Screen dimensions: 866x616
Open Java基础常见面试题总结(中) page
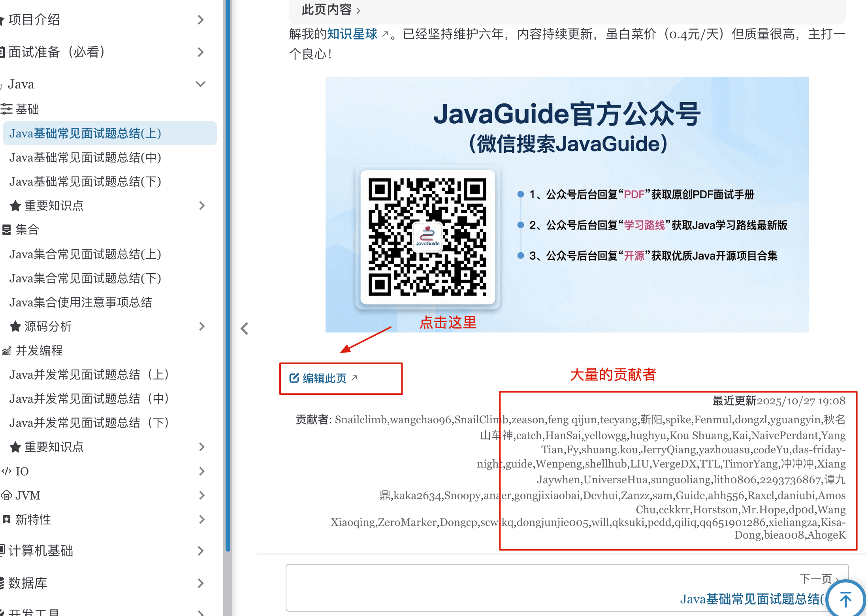[85, 158]
